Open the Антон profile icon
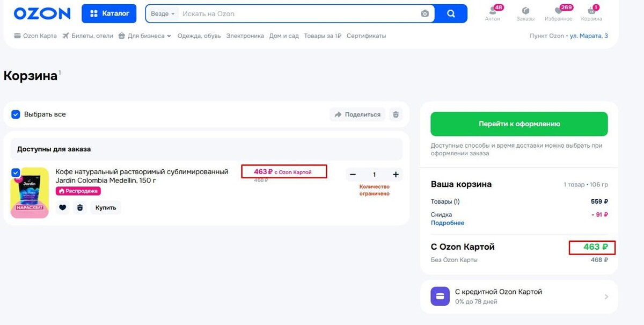644x325 pixels. click(x=493, y=13)
